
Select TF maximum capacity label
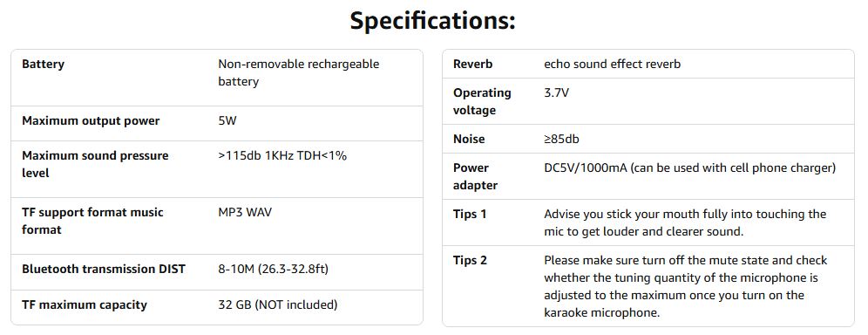tap(85, 305)
